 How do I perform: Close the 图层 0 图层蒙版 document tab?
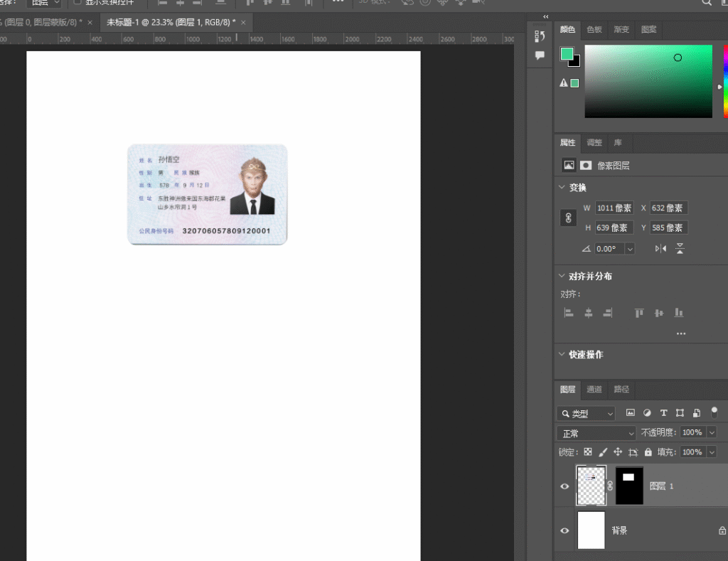pos(90,22)
